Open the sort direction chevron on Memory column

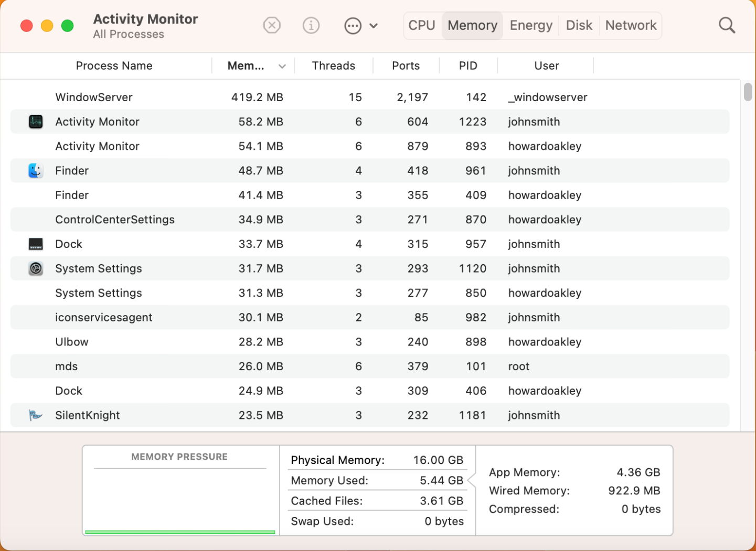(x=282, y=66)
